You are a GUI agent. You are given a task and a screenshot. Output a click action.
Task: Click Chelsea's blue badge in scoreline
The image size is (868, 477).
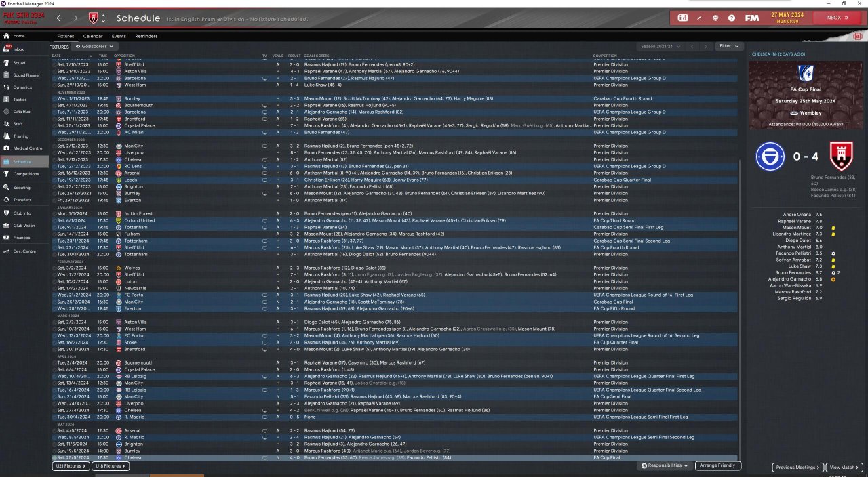[x=770, y=156]
